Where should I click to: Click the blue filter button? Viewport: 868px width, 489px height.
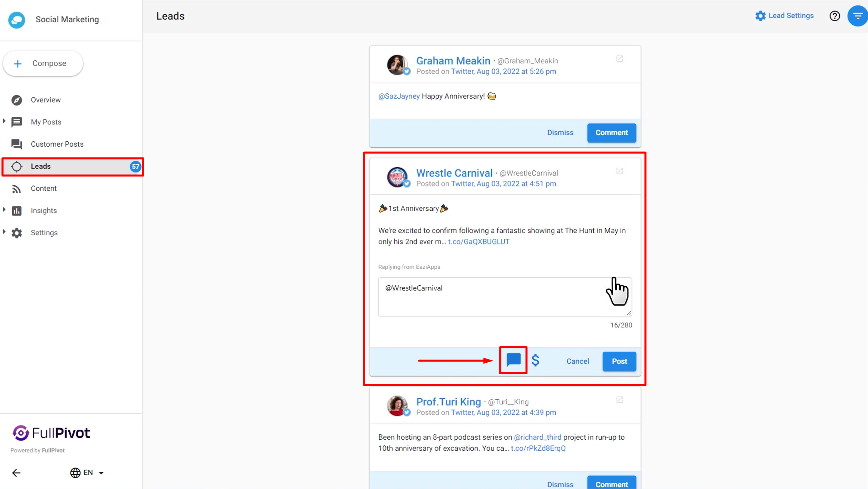coord(858,16)
